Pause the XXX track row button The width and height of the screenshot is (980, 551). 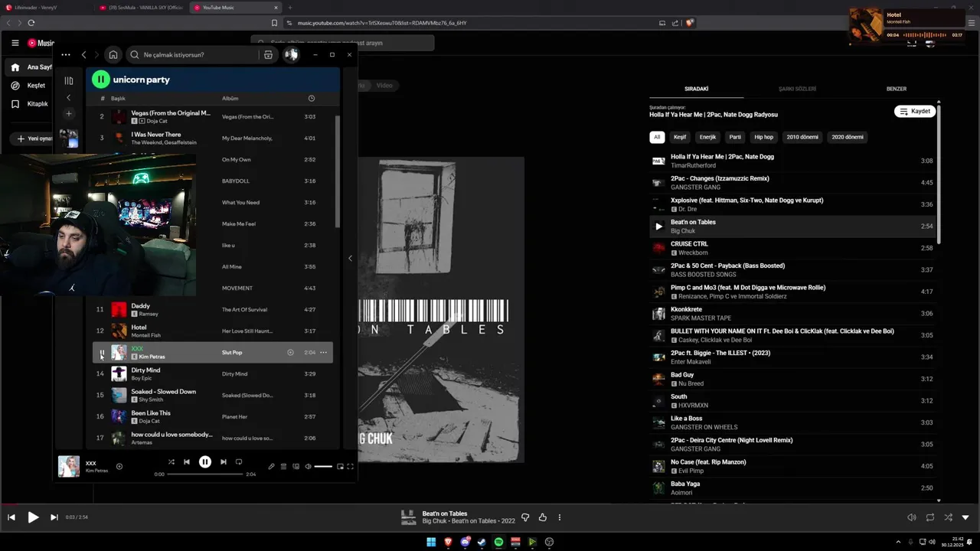click(101, 353)
